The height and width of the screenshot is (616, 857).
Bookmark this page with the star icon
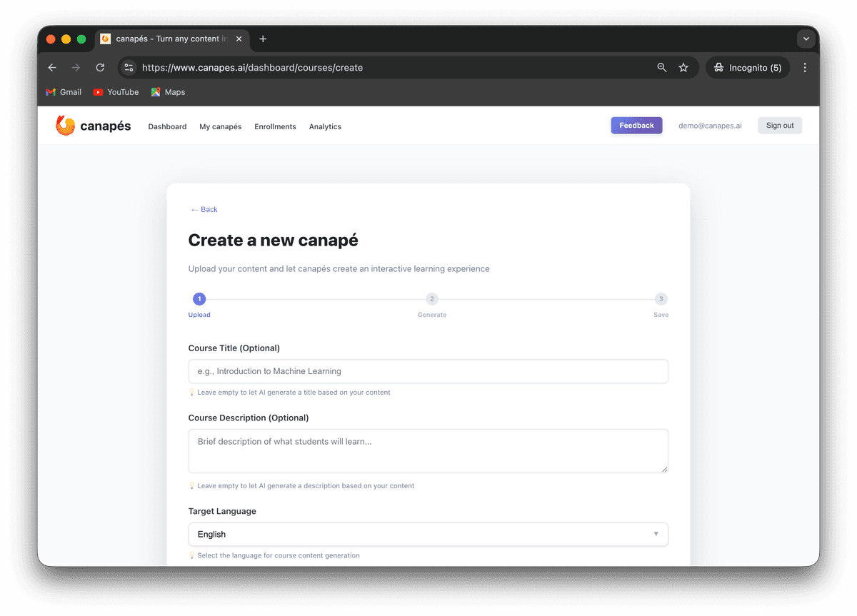pyautogui.click(x=683, y=67)
